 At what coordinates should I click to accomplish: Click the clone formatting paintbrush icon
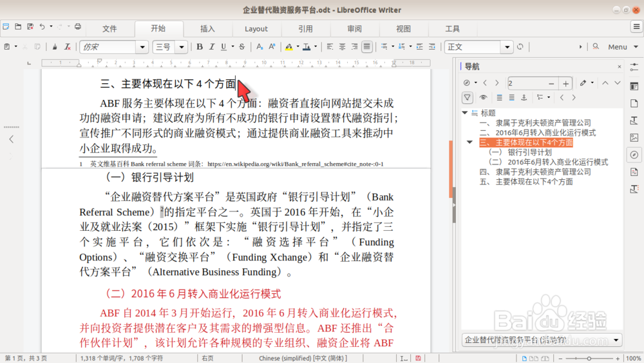pyautogui.click(x=55, y=47)
